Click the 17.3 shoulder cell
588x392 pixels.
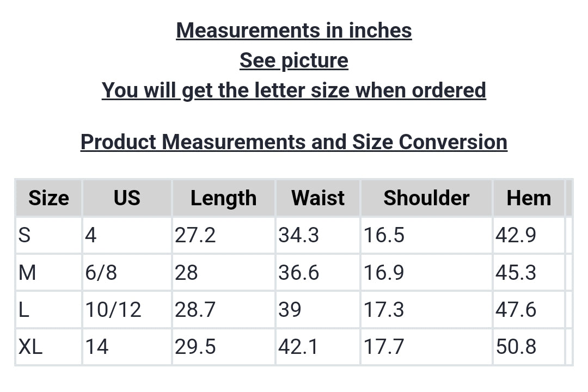pyautogui.click(x=384, y=309)
